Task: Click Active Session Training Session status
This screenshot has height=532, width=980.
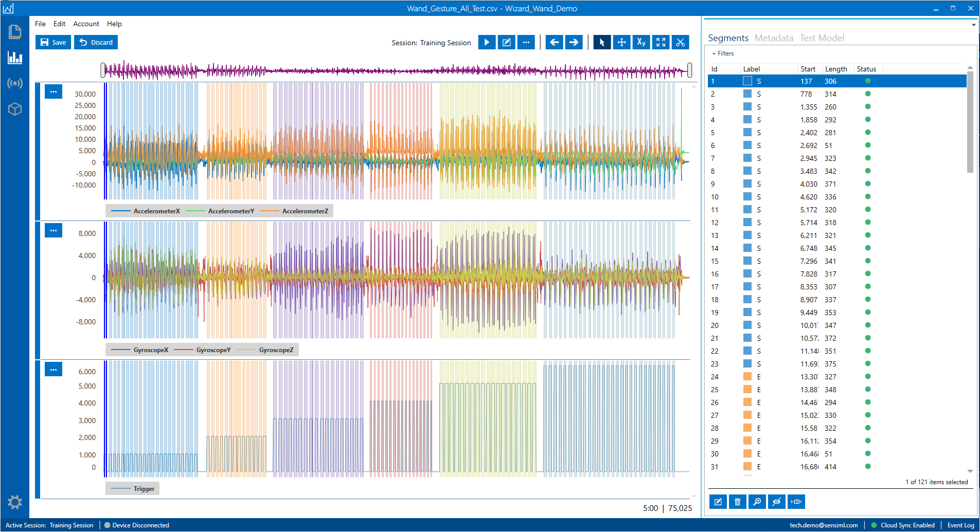Action: pyautogui.click(x=49, y=525)
